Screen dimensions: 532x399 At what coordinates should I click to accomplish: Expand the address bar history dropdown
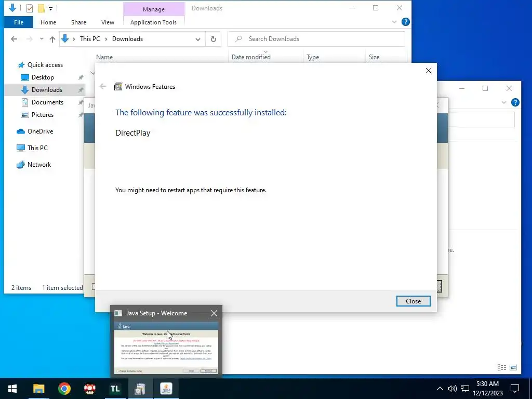[198, 39]
